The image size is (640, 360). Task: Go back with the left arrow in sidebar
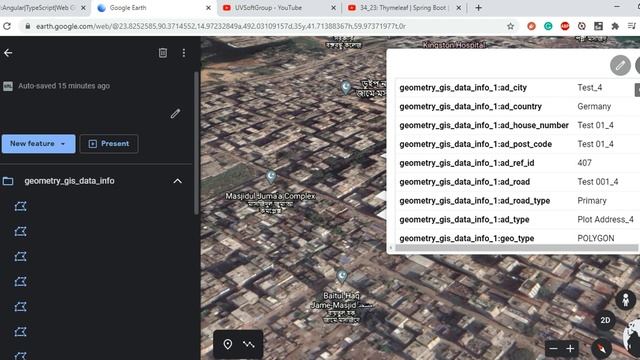8,53
